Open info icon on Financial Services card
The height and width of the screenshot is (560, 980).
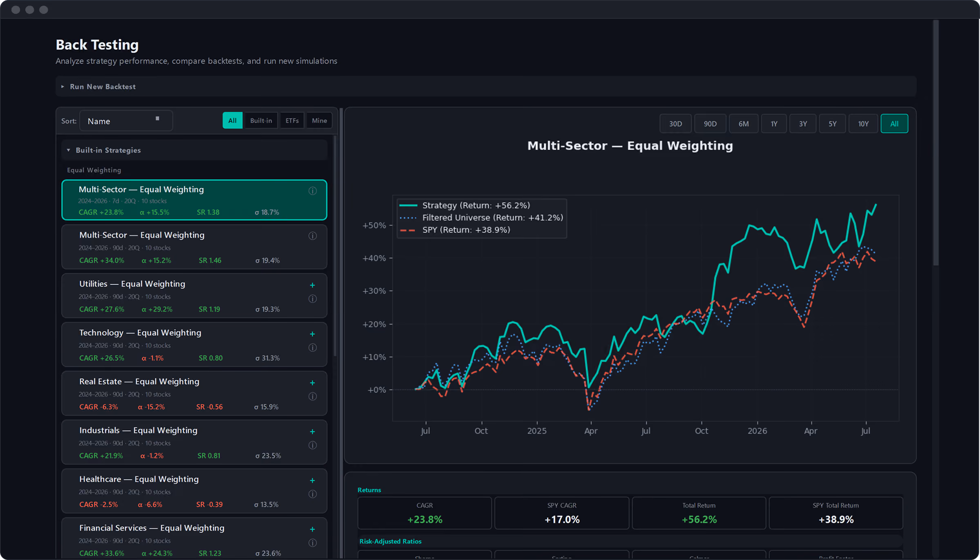click(x=312, y=543)
